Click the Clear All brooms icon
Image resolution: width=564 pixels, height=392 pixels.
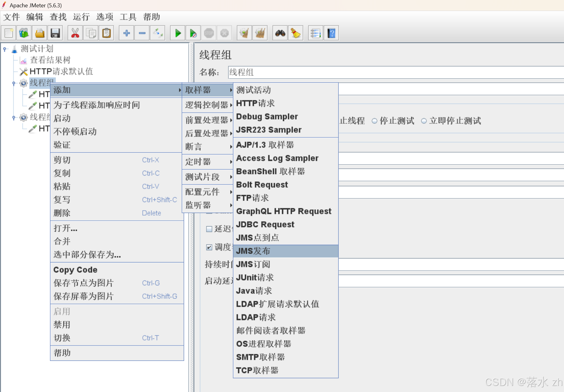(x=260, y=33)
